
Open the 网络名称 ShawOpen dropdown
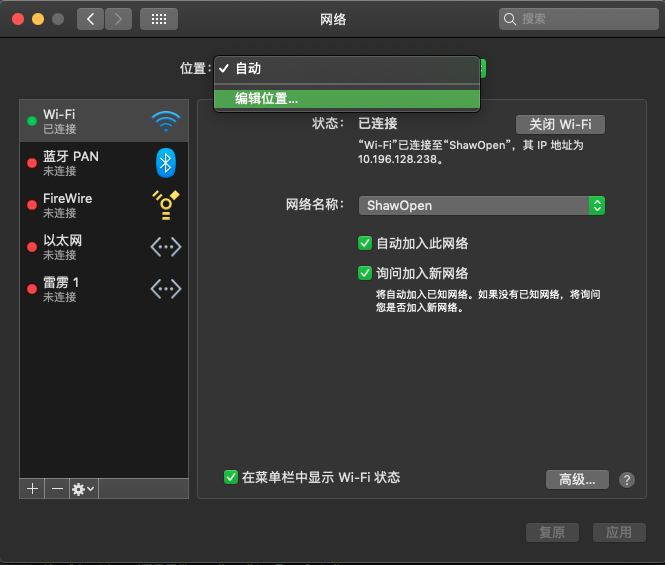click(x=482, y=206)
